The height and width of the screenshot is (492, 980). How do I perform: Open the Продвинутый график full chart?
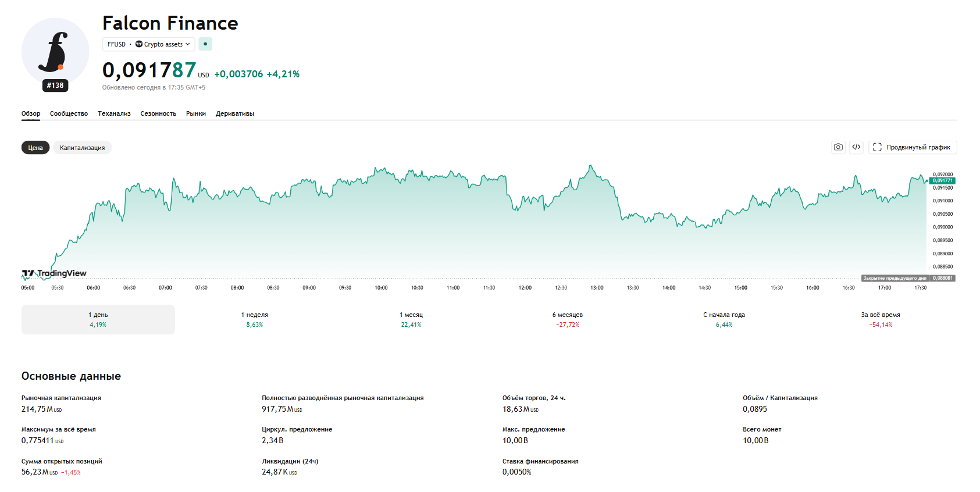pyautogui.click(x=913, y=147)
